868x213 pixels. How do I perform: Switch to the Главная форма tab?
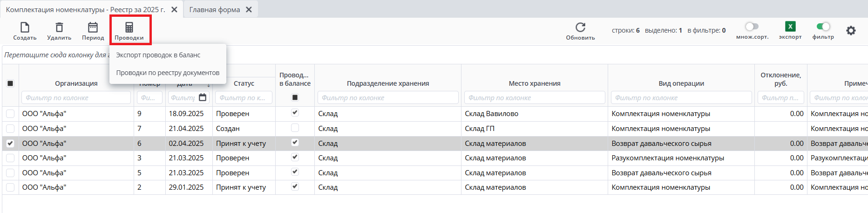coord(215,10)
